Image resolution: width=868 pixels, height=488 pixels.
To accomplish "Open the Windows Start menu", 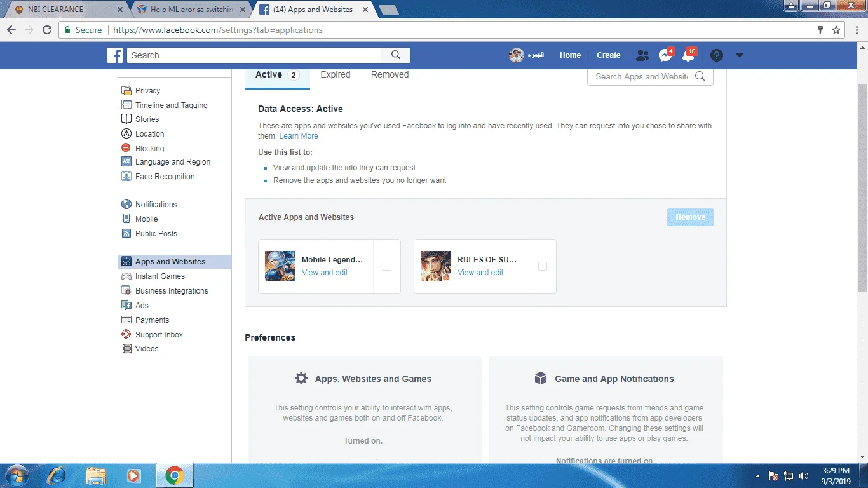I will pyautogui.click(x=16, y=475).
